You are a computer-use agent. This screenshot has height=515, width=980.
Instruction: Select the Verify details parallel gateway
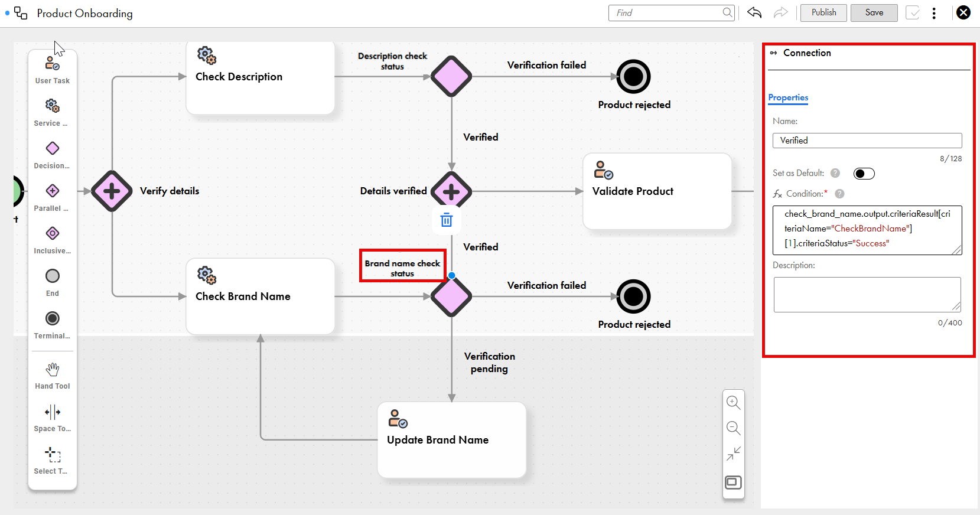click(x=112, y=191)
